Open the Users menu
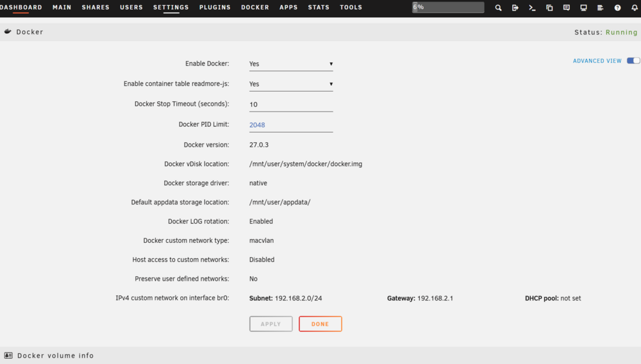The height and width of the screenshot is (364, 641). pyautogui.click(x=131, y=7)
